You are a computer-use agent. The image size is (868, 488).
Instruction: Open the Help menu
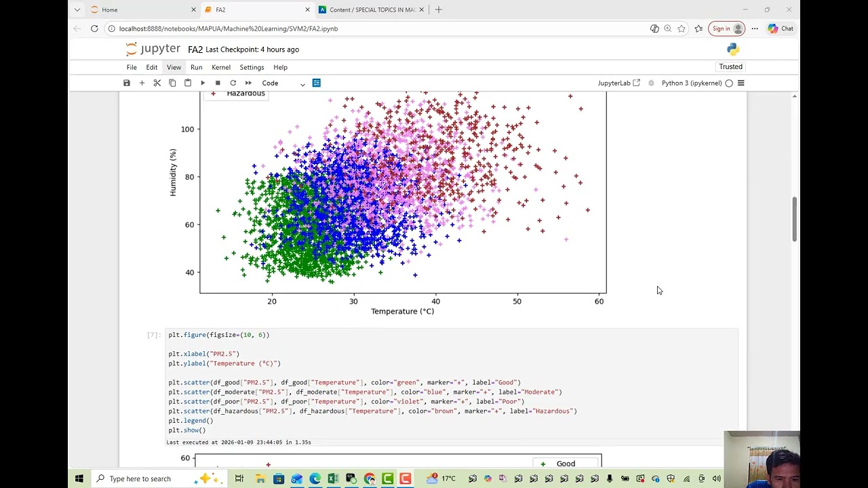[x=280, y=67]
